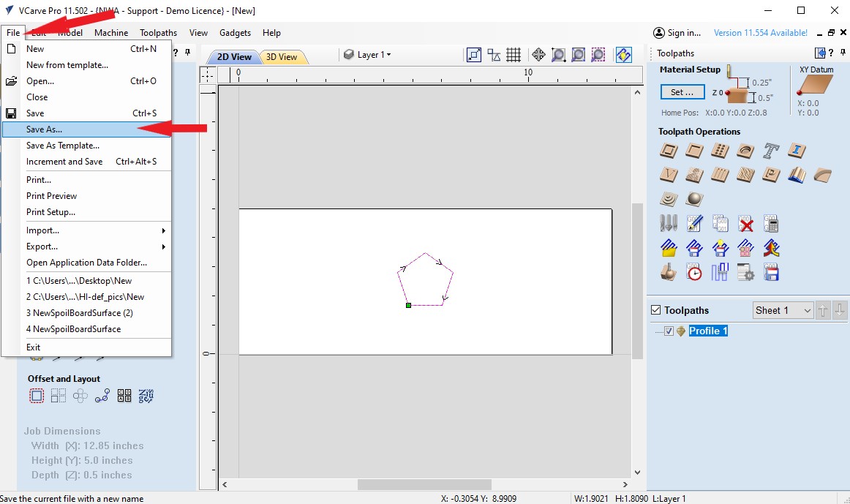Open the Profile toolpath operation
The image size is (850, 504).
(x=669, y=150)
